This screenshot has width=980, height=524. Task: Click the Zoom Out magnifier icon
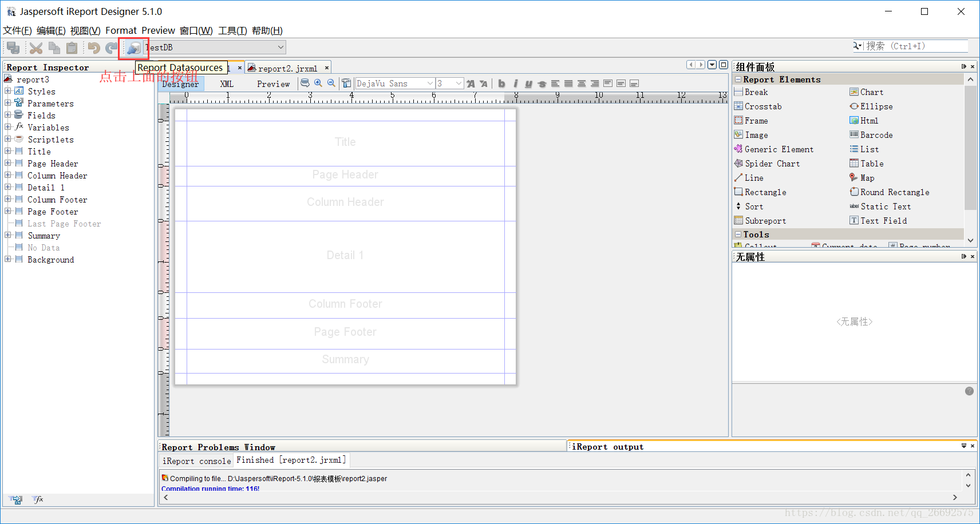click(x=331, y=84)
